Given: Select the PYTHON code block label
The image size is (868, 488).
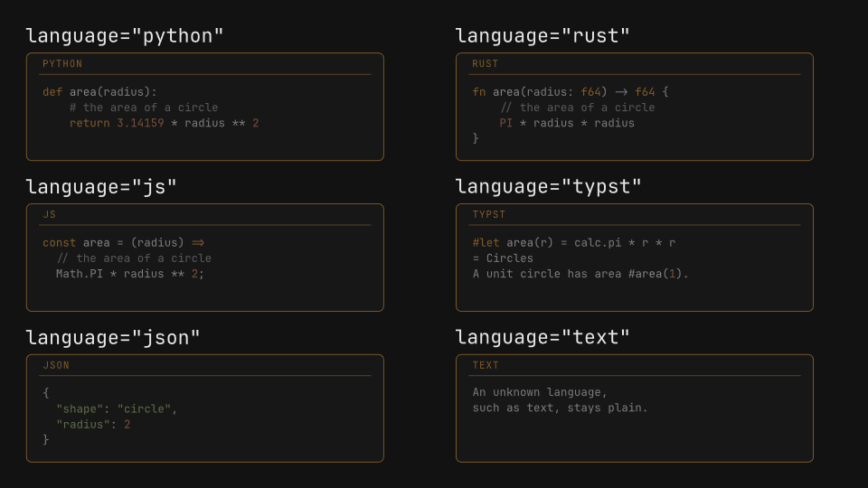Looking at the screenshot, I should (62, 63).
